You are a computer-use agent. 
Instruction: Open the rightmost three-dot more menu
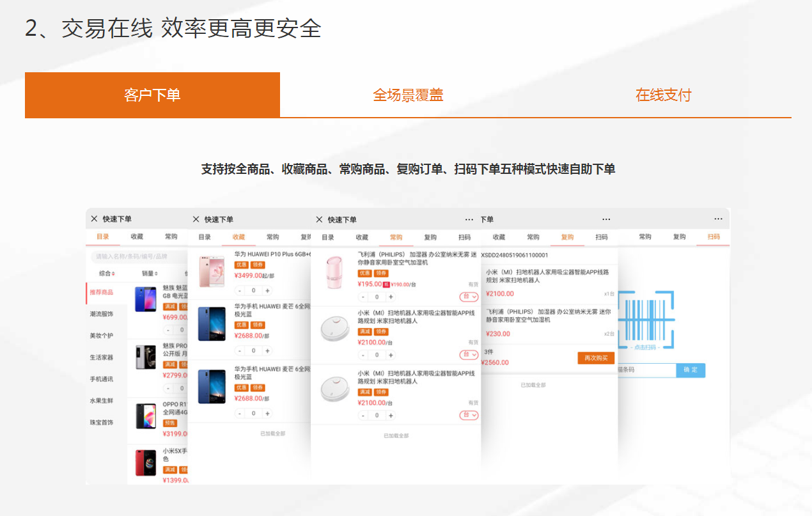pyautogui.click(x=718, y=219)
